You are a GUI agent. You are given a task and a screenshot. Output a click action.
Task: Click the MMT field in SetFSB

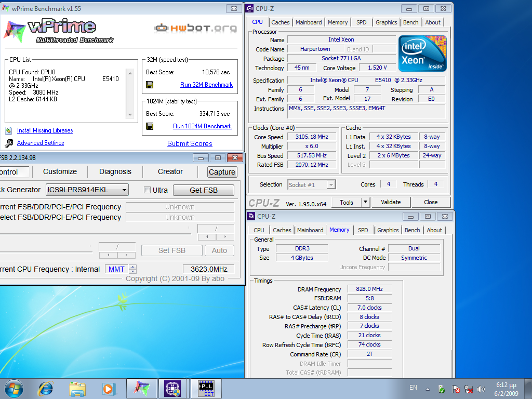click(116, 269)
